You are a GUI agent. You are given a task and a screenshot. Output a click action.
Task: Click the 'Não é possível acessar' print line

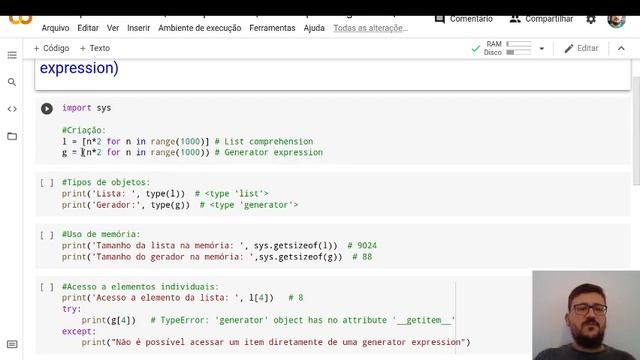click(276, 342)
